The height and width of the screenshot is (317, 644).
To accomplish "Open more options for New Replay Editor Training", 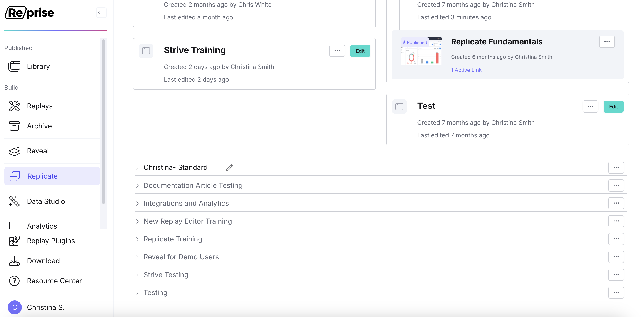I will (616, 221).
